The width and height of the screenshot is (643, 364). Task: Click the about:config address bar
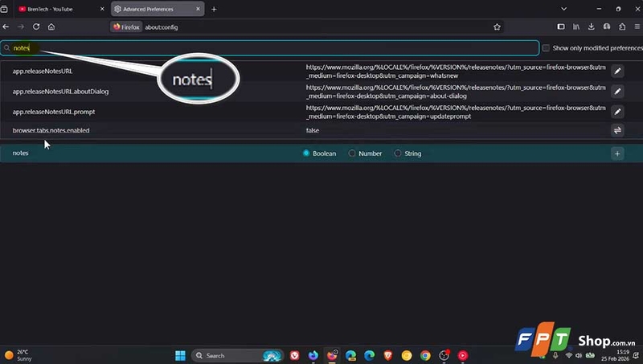click(308, 27)
